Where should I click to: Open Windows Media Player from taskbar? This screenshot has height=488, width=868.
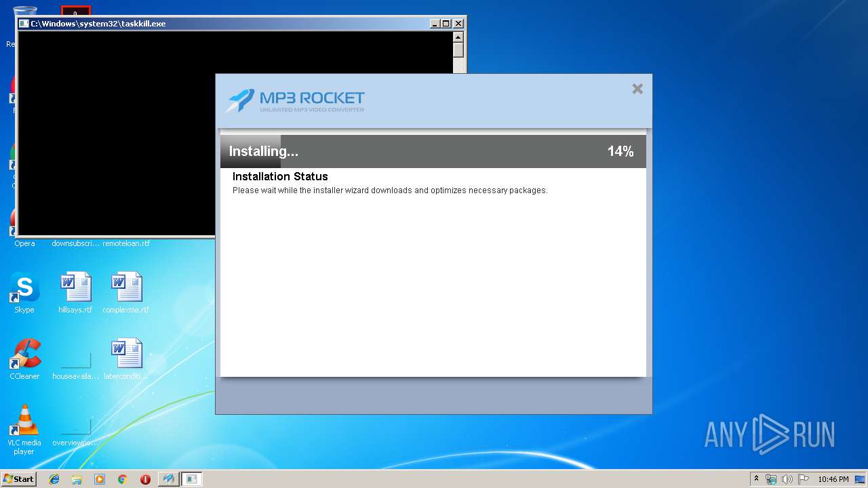100,479
